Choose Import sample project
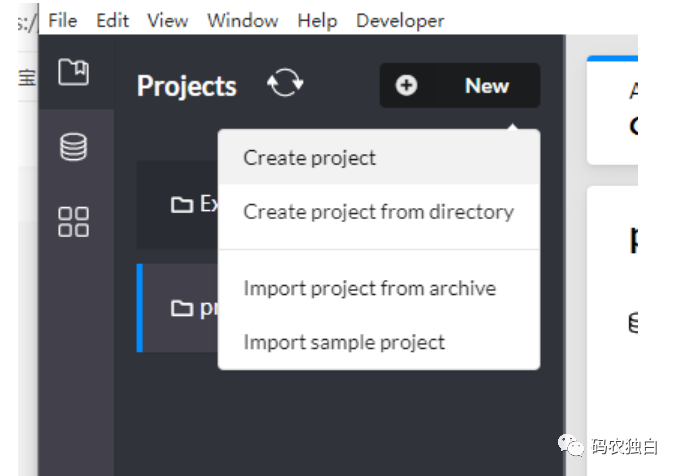Image resolution: width=680 pixels, height=476 pixels. (x=344, y=342)
